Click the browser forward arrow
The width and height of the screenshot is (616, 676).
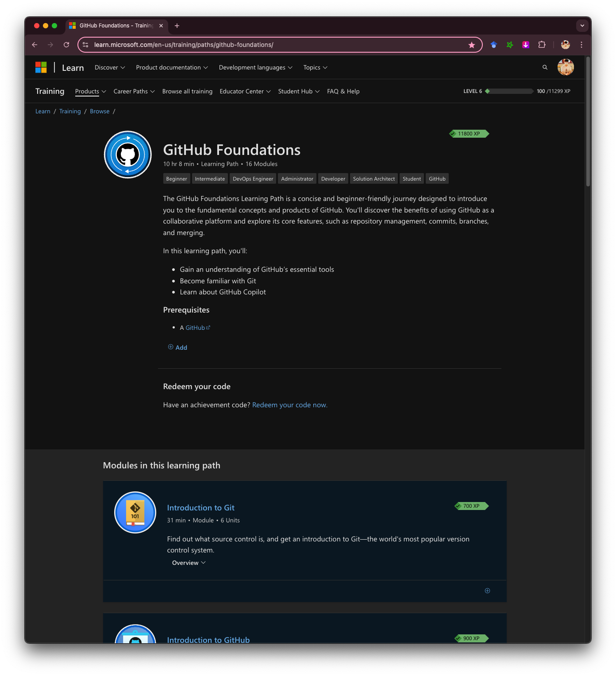50,45
